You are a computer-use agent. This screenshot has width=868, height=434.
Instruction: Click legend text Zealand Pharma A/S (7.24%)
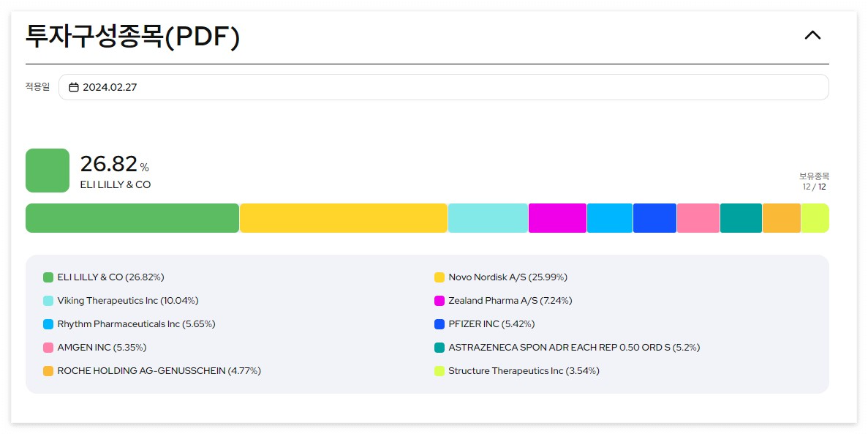[510, 301]
